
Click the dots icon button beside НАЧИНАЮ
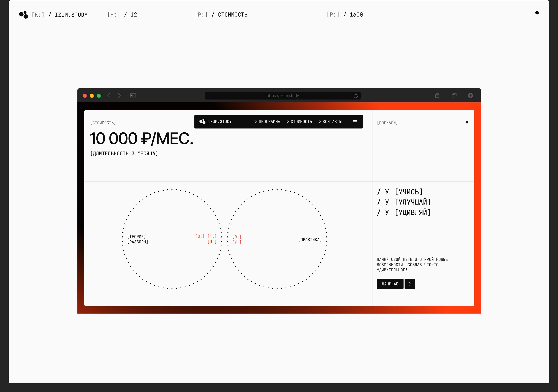pyautogui.click(x=410, y=284)
